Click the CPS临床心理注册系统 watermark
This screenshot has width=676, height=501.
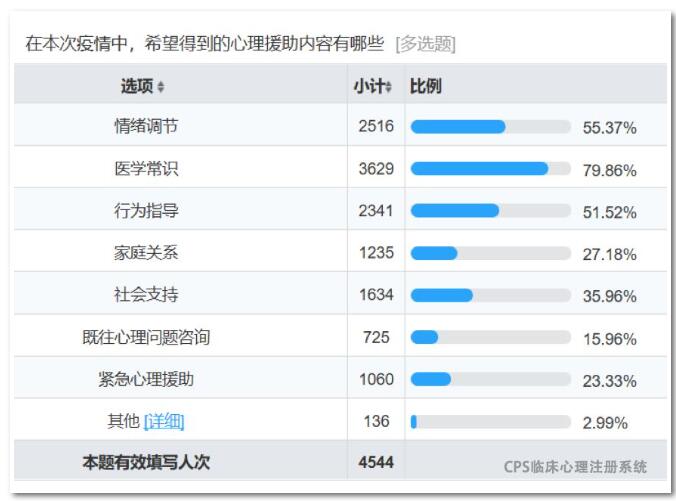[575, 467]
